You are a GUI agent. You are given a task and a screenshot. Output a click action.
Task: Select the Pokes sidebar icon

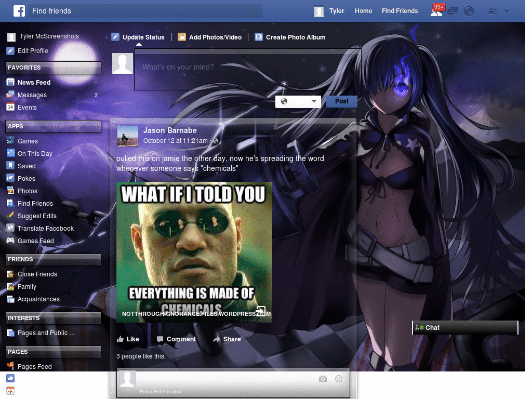coord(11,178)
